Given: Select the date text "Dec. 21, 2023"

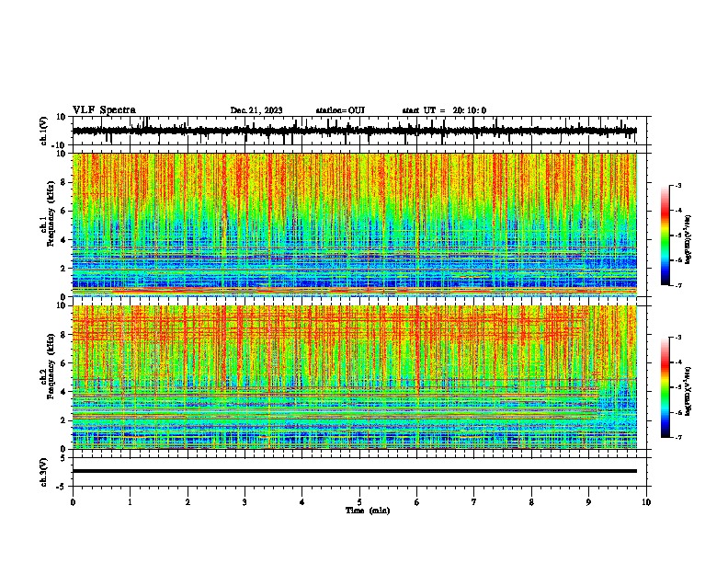Looking at the screenshot, I should [256, 110].
